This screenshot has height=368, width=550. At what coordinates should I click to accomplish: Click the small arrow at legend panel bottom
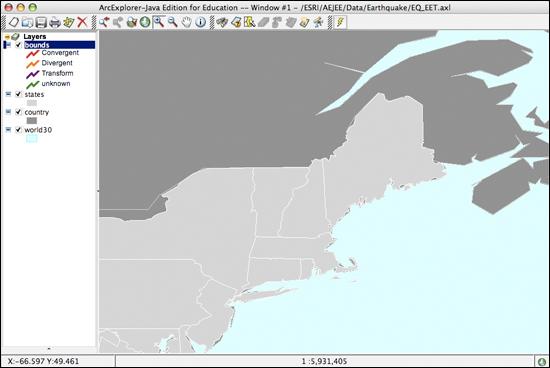pos(49,349)
